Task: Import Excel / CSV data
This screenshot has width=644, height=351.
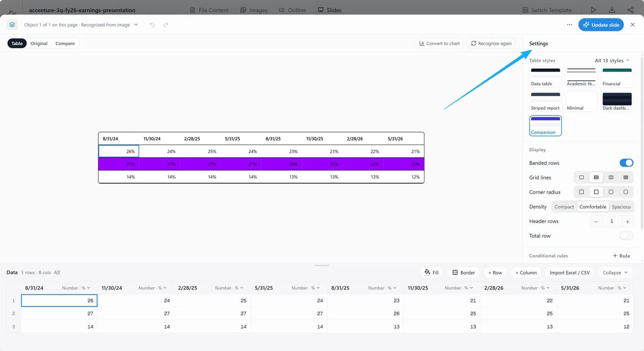Action: coord(570,273)
